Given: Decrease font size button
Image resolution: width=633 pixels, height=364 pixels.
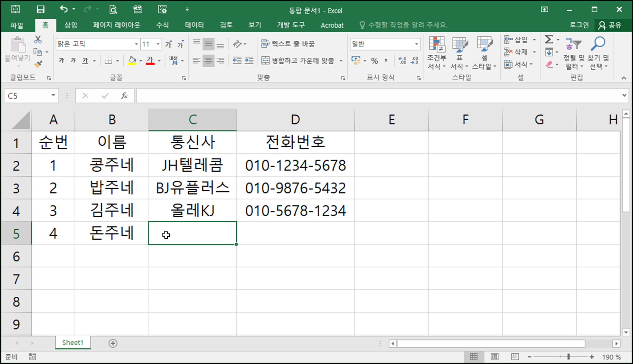Looking at the screenshot, I should click(180, 44).
